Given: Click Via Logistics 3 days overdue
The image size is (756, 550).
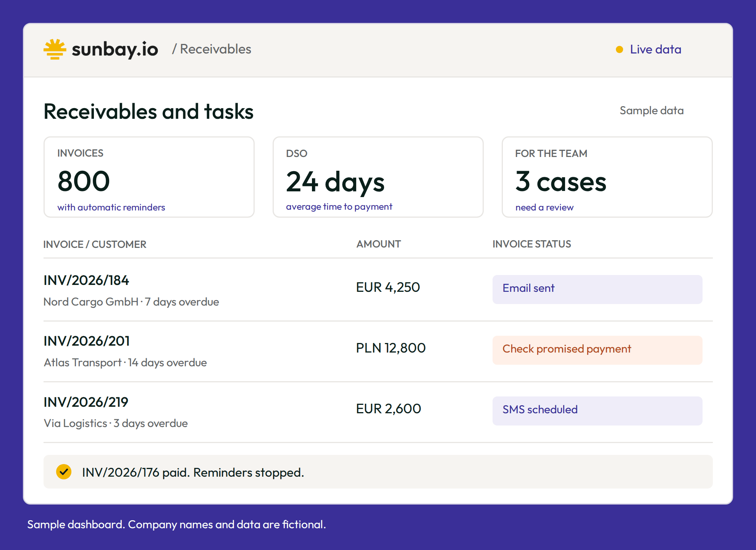Looking at the screenshot, I should pyautogui.click(x=116, y=423).
